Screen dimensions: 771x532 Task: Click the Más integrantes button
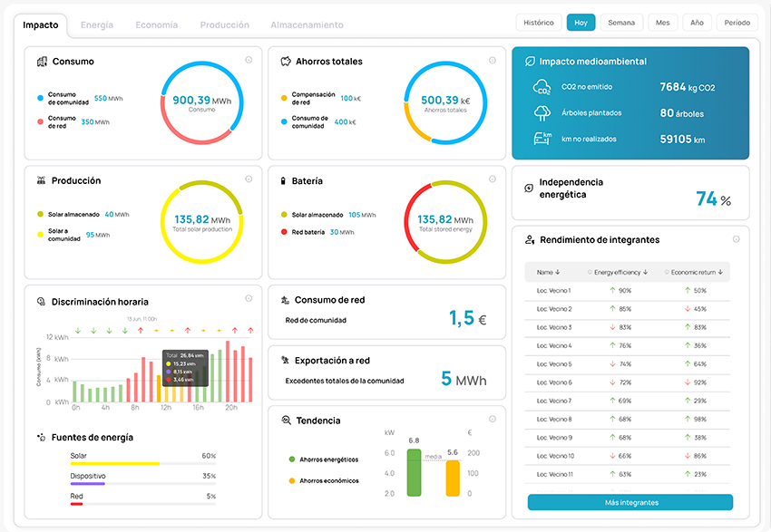630,502
